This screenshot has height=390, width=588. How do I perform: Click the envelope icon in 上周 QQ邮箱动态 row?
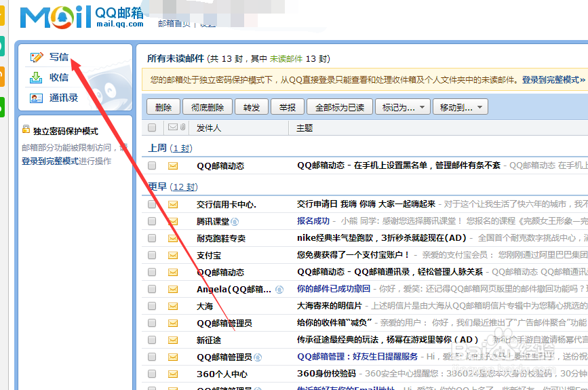point(173,165)
